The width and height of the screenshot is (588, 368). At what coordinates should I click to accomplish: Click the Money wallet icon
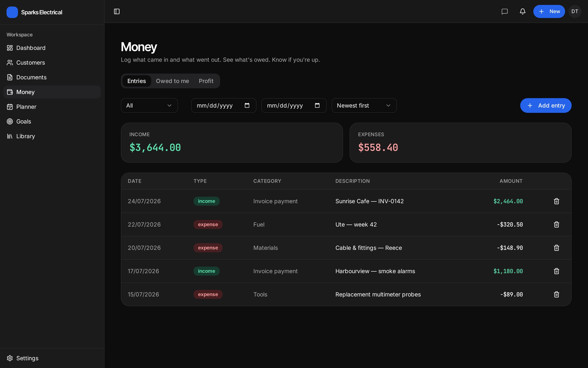[x=10, y=92]
